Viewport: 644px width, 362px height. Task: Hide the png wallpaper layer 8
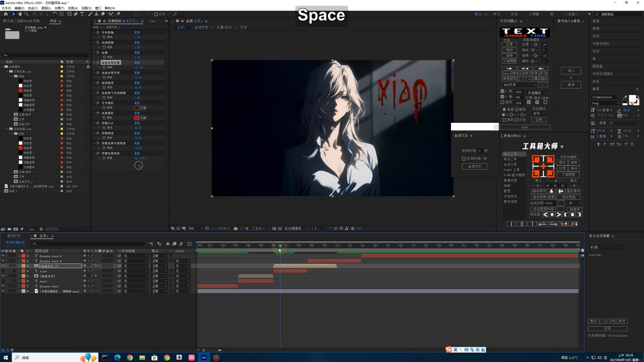[x=3, y=291]
